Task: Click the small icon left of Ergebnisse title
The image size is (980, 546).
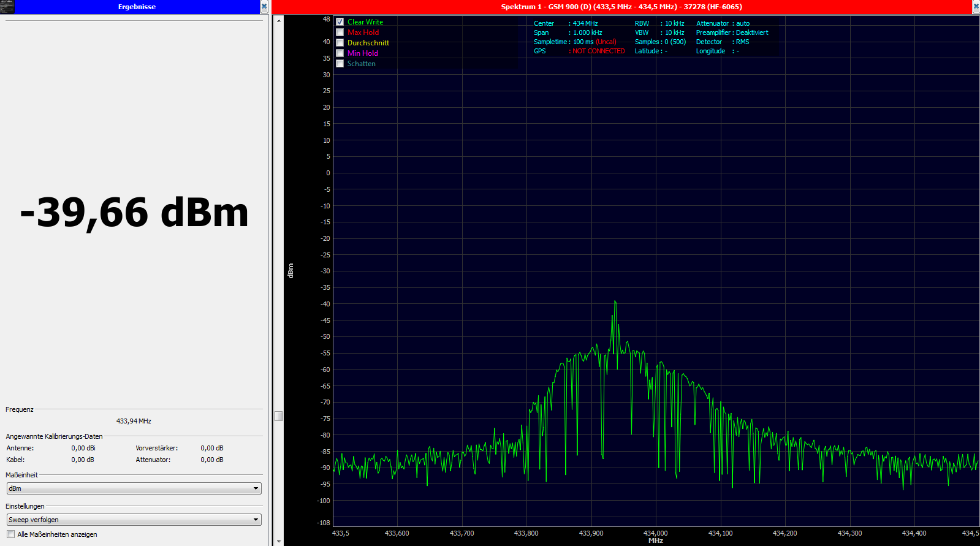Action: pos(7,6)
